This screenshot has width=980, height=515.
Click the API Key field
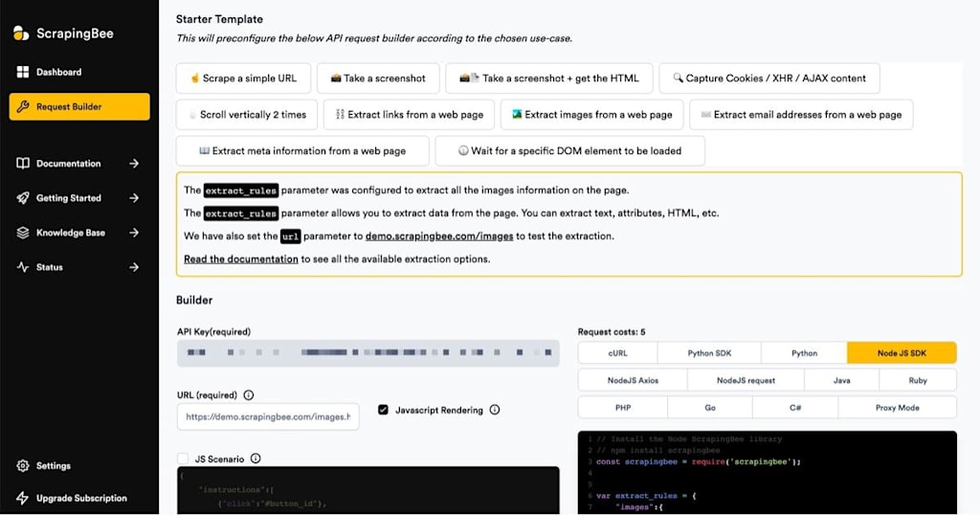click(x=368, y=353)
